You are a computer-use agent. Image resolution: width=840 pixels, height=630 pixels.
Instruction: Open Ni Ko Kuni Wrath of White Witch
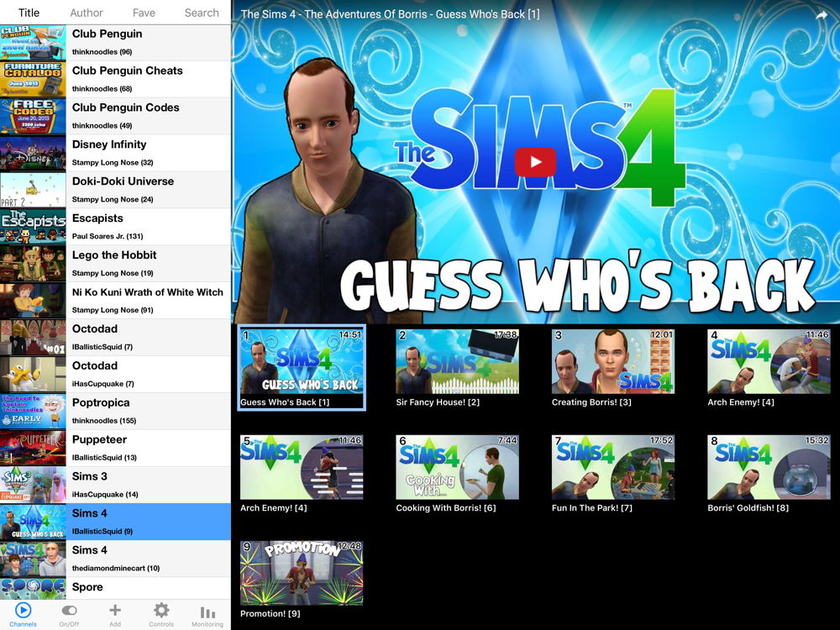click(115, 301)
